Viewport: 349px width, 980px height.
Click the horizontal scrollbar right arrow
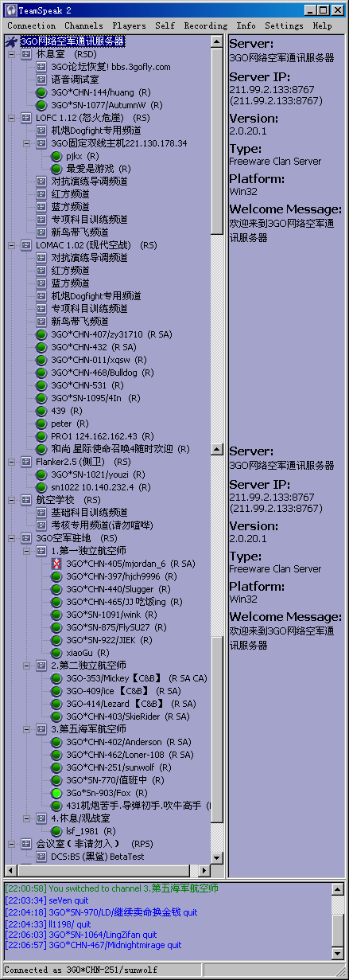point(205,869)
